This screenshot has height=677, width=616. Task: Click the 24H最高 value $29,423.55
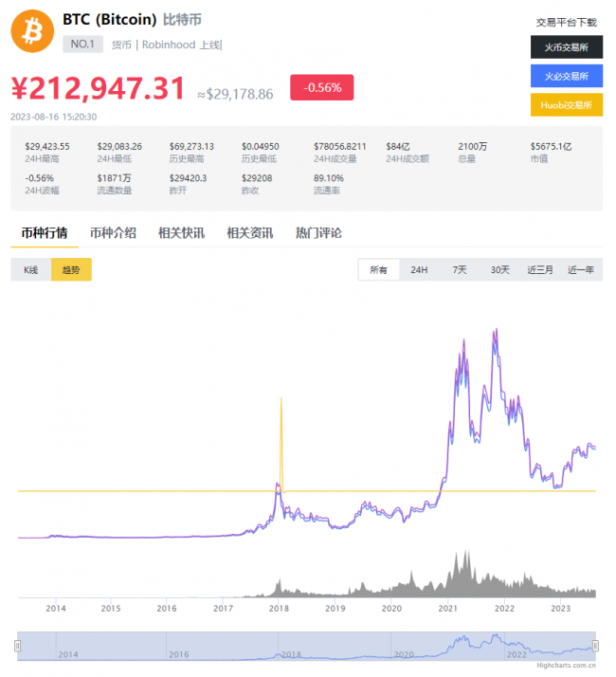tap(47, 146)
